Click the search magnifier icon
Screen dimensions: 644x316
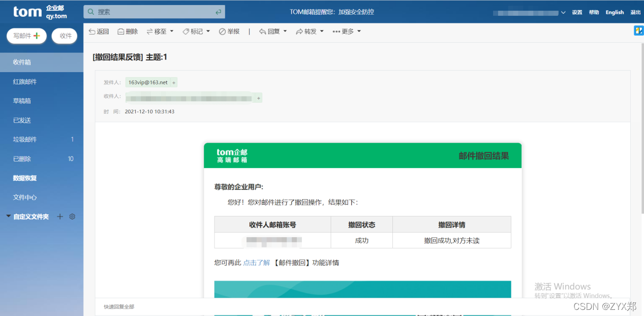90,12
